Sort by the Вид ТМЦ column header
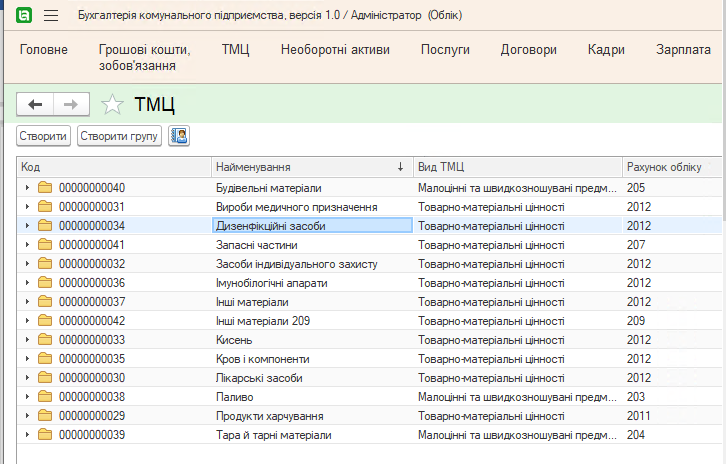Image resolution: width=726 pixels, height=464 pixels. point(518,167)
